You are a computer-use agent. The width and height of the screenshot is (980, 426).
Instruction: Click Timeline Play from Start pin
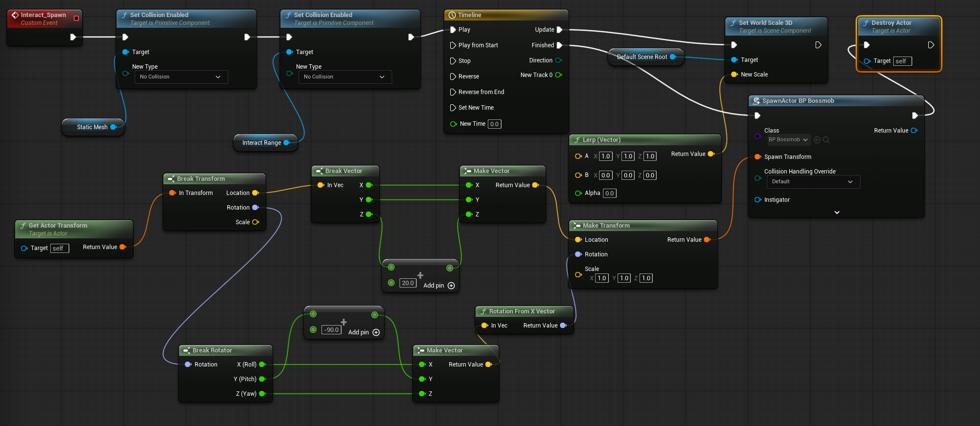coord(453,45)
